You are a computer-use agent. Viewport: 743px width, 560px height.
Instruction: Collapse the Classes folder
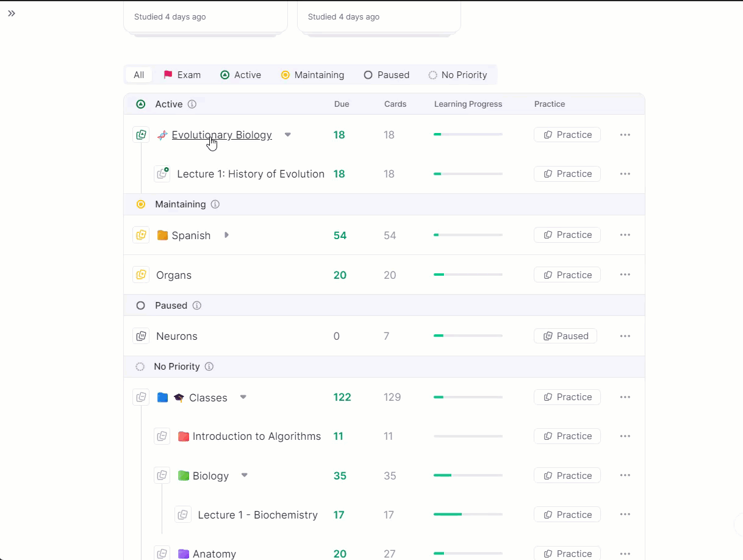(243, 397)
